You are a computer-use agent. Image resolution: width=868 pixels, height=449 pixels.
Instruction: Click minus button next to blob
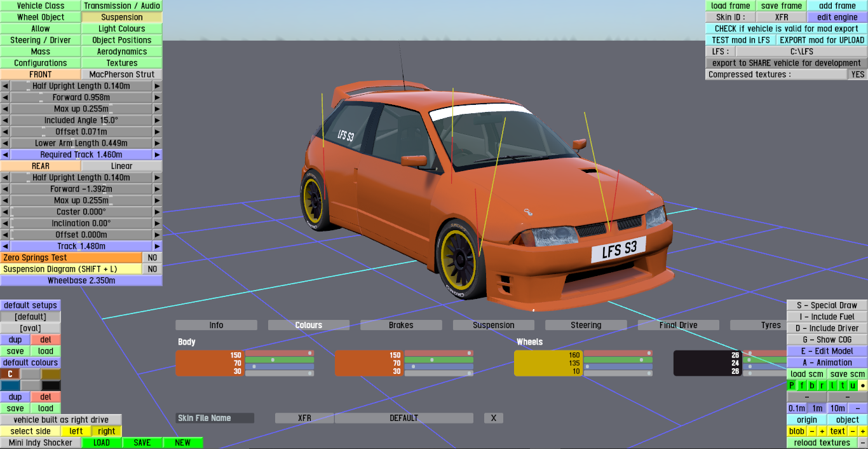click(812, 431)
